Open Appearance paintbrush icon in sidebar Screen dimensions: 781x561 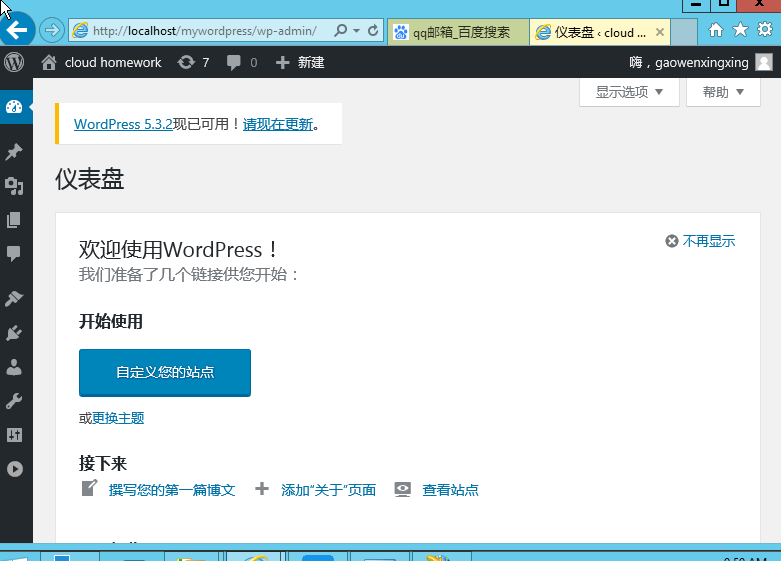(x=14, y=298)
